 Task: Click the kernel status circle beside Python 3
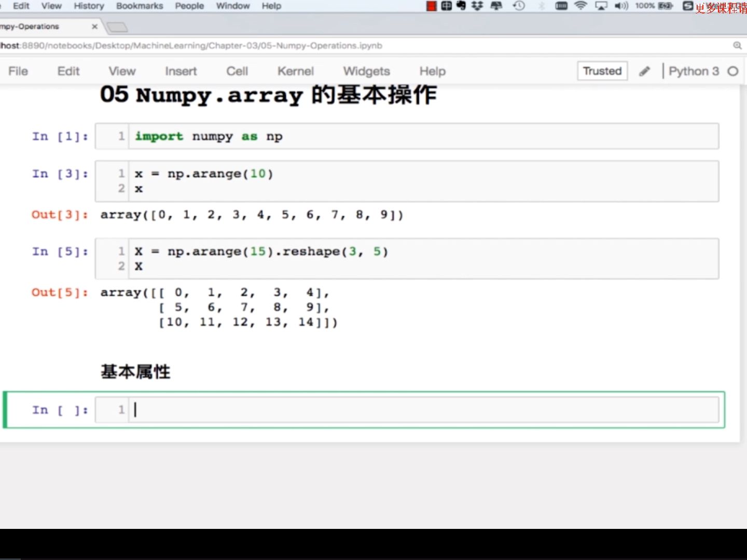tap(733, 71)
